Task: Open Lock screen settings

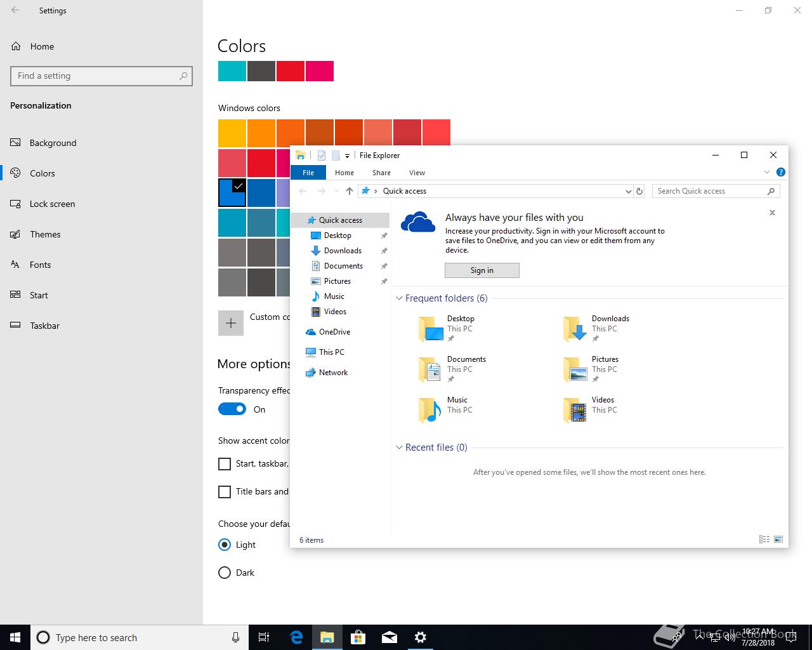Action: tap(101, 204)
